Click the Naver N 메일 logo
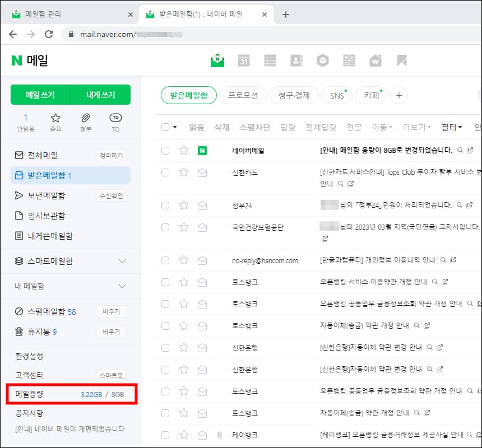The image size is (482, 448). (x=30, y=60)
